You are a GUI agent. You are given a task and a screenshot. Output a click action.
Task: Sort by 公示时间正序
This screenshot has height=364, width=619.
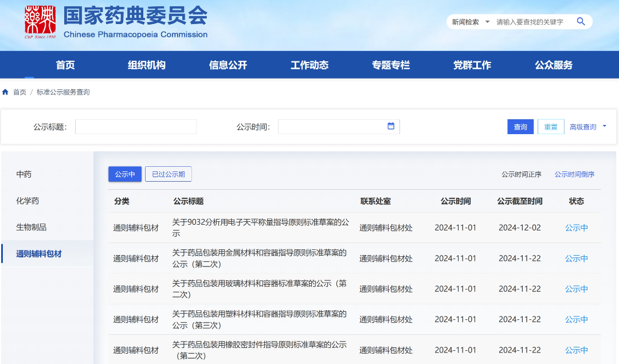(x=521, y=174)
